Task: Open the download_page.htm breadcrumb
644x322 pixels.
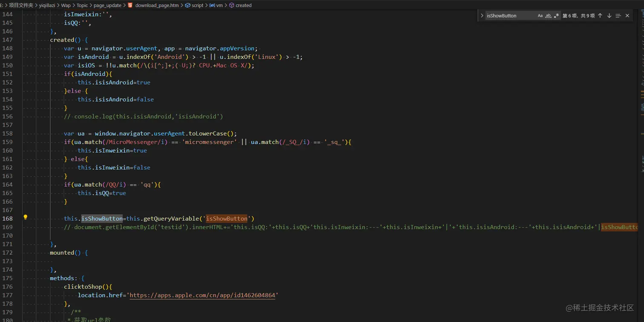Action: click(157, 6)
